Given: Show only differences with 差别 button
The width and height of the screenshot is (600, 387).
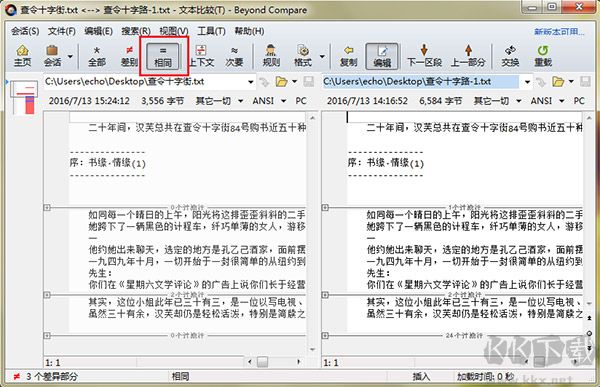Looking at the screenshot, I should pos(129,56).
